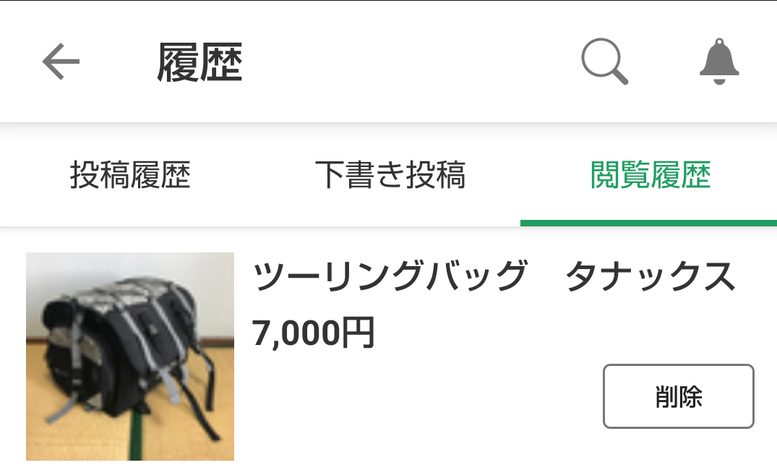Tap the back arrow icon
The width and height of the screenshot is (777, 473).
tap(61, 61)
